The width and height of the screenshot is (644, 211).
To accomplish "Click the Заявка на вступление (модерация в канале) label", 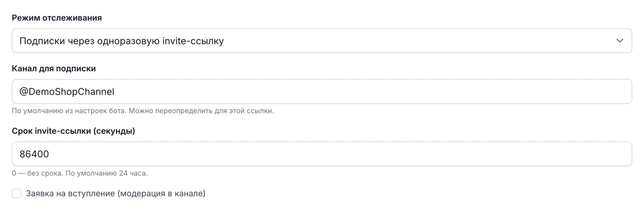I will [x=116, y=194].
